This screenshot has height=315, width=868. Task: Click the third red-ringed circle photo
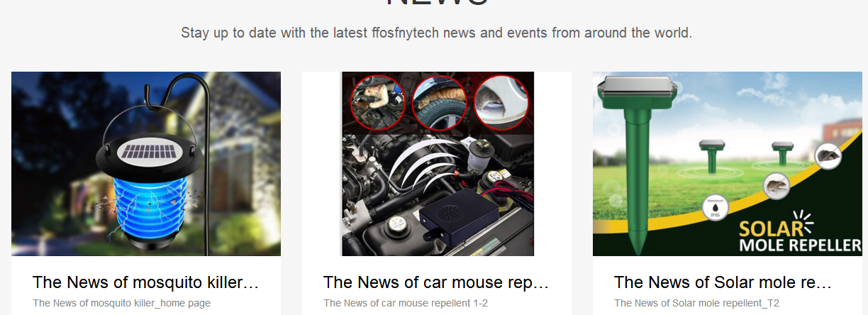coord(501,103)
